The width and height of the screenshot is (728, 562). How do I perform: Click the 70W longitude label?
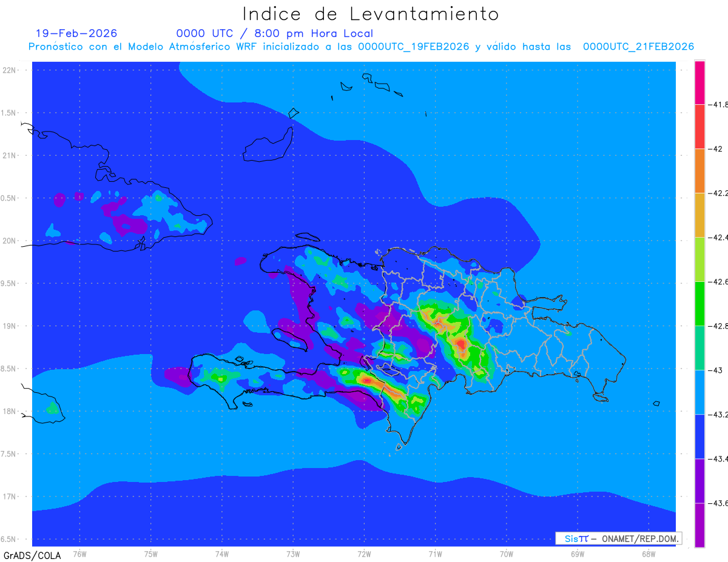(x=507, y=554)
